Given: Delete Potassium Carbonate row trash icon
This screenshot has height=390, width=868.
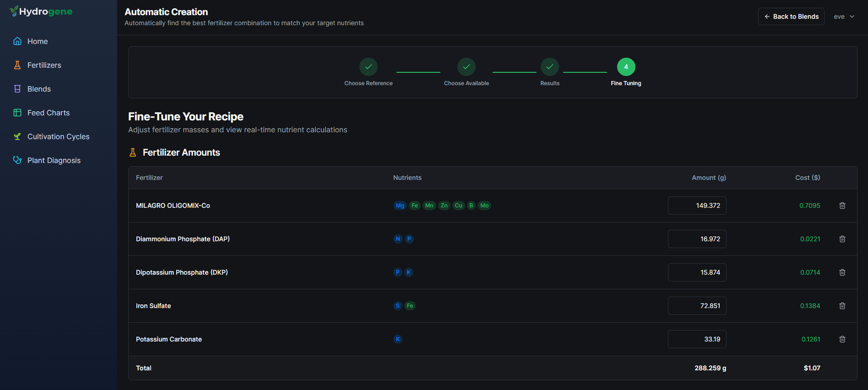Looking at the screenshot, I should tap(842, 340).
